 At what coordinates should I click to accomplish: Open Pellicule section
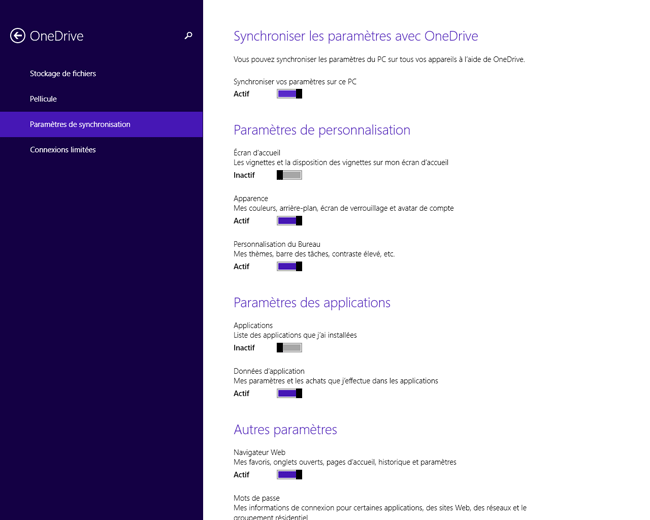(102, 99)
